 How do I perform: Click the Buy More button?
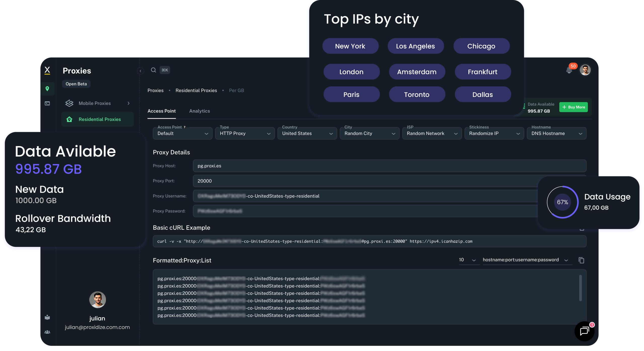pos(573,107)
